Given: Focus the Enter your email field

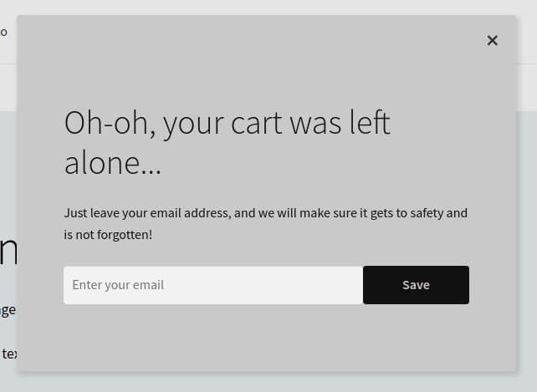Looking at the screenshot, I should [213, 285].
